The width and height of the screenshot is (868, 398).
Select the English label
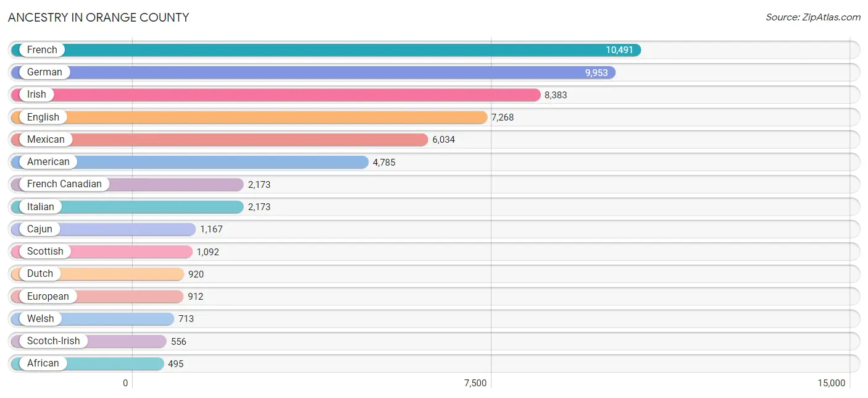coord(43,117)
